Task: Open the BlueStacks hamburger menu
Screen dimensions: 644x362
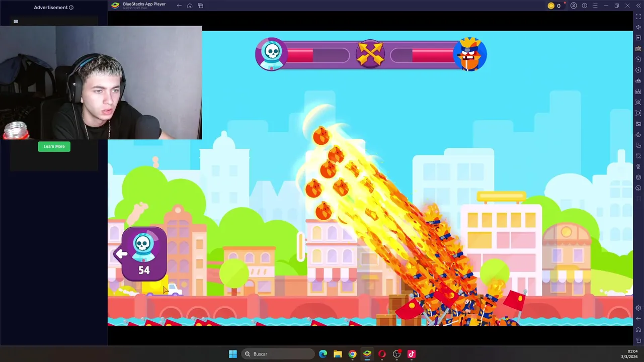Action: click(x=595, y=6)
